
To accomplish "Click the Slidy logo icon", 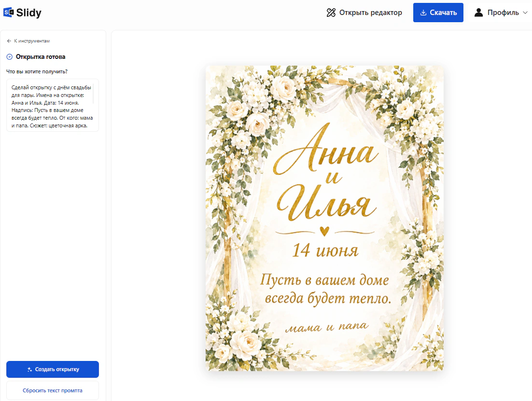I will [x=8, y=13].
